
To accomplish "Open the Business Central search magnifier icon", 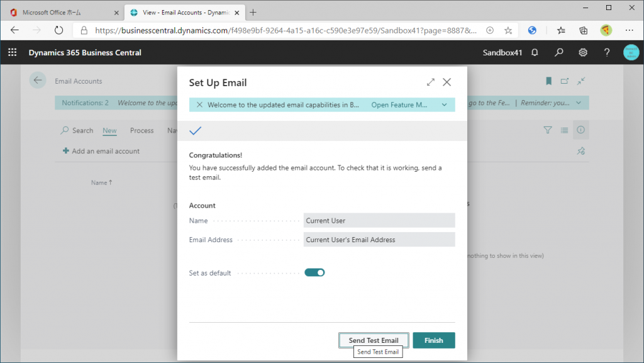I will (558, 52).
